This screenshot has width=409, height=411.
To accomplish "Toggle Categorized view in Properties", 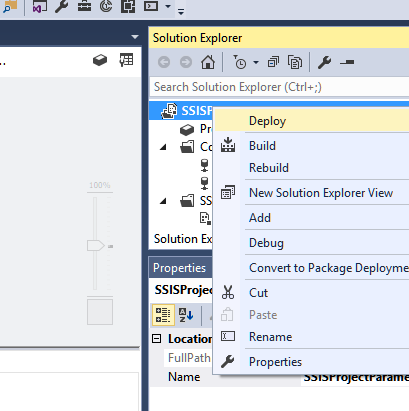I will [x=163, y=315].
